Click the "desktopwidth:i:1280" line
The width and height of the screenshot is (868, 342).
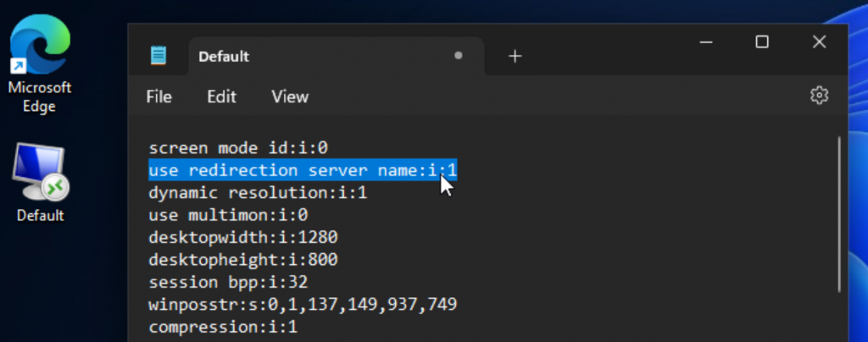pos(242,237)
